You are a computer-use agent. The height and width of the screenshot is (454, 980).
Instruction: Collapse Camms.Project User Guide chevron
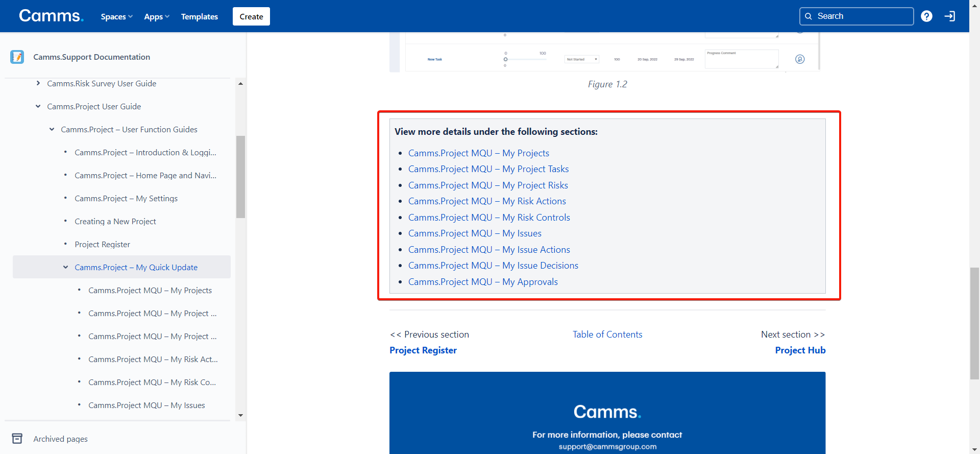38,106
